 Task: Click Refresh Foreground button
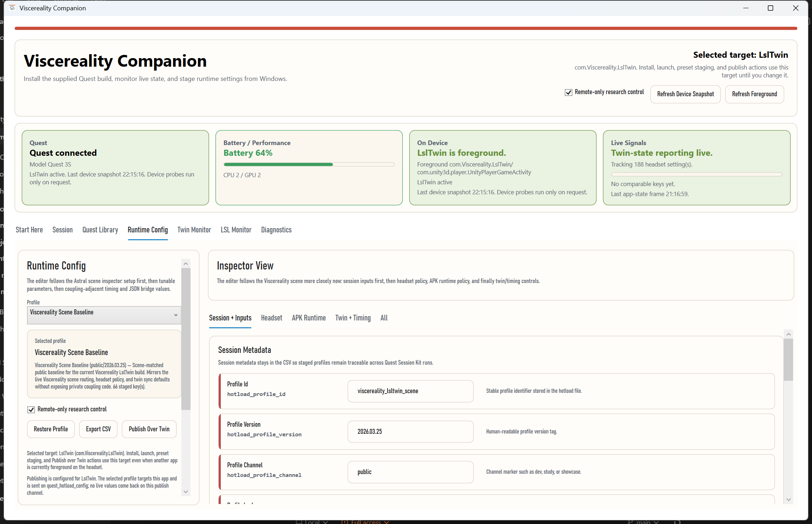(754, 94)
